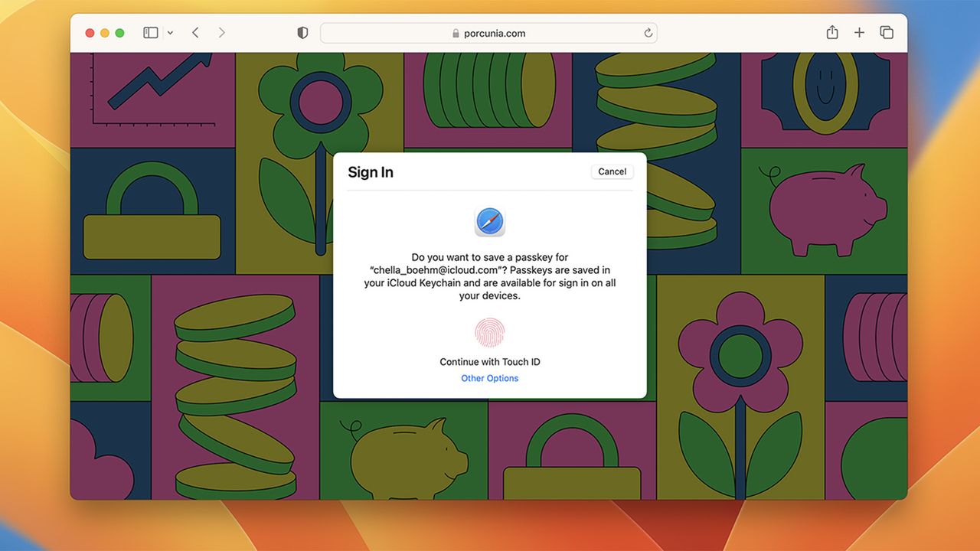Click the Touch ID fingerprint icon

click(490, 333)
